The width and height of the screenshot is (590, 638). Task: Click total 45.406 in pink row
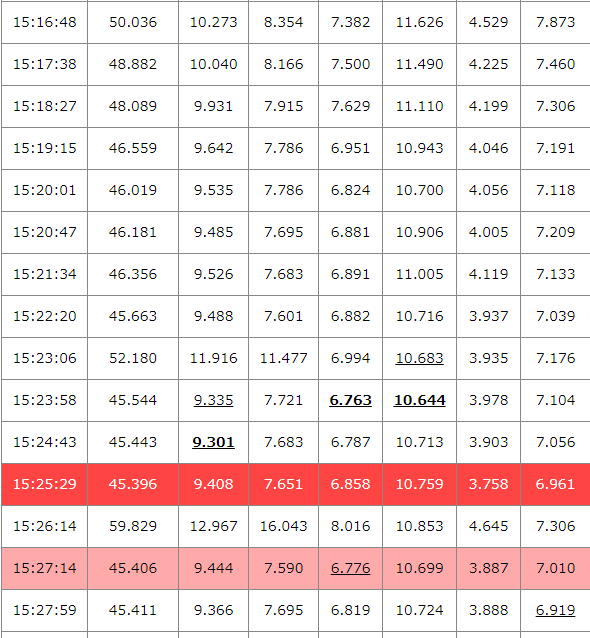[x=133, y=568]
